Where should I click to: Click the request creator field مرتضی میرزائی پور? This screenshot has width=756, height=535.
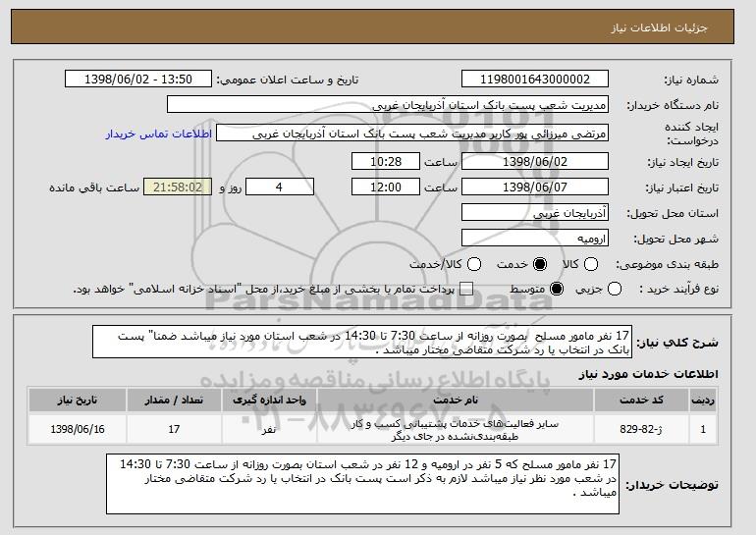412,134
